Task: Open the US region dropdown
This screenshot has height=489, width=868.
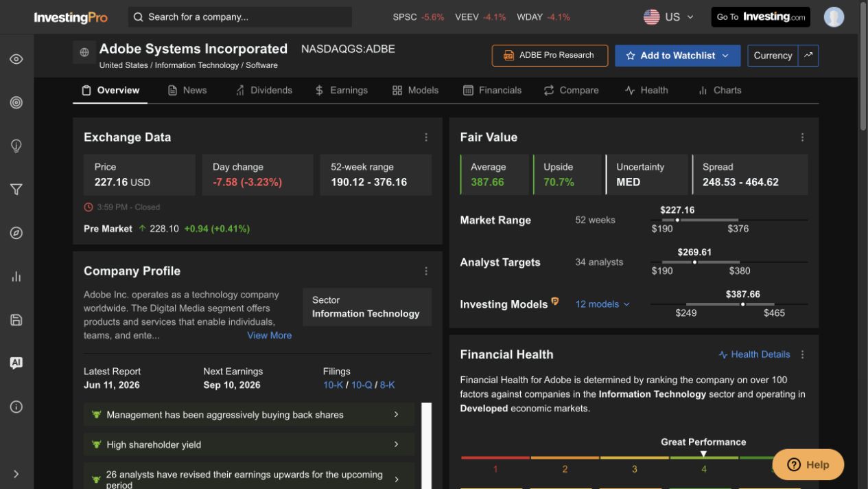Action: click(669, 17)
